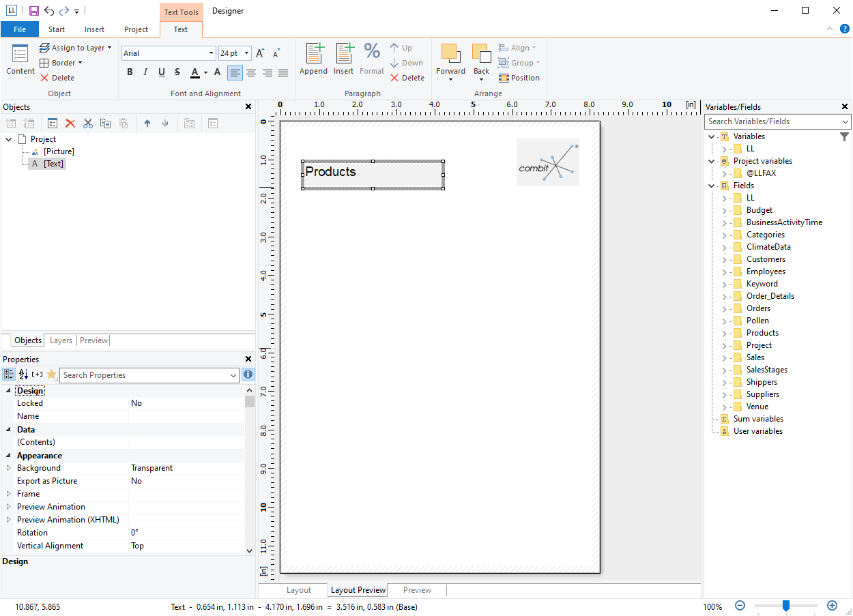
Task: Click the Delete button in Object group
Action: (x=57, y=78)
